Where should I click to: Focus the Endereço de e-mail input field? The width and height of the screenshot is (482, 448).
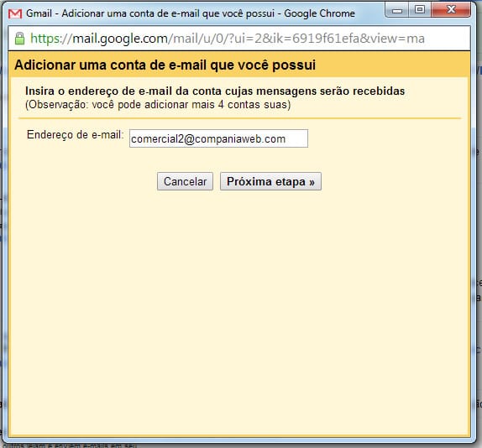tap(218, 138)
